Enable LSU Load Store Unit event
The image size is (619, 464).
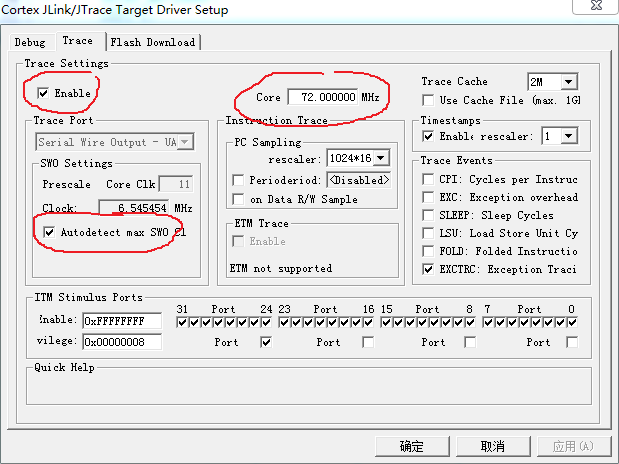point(428,233)
